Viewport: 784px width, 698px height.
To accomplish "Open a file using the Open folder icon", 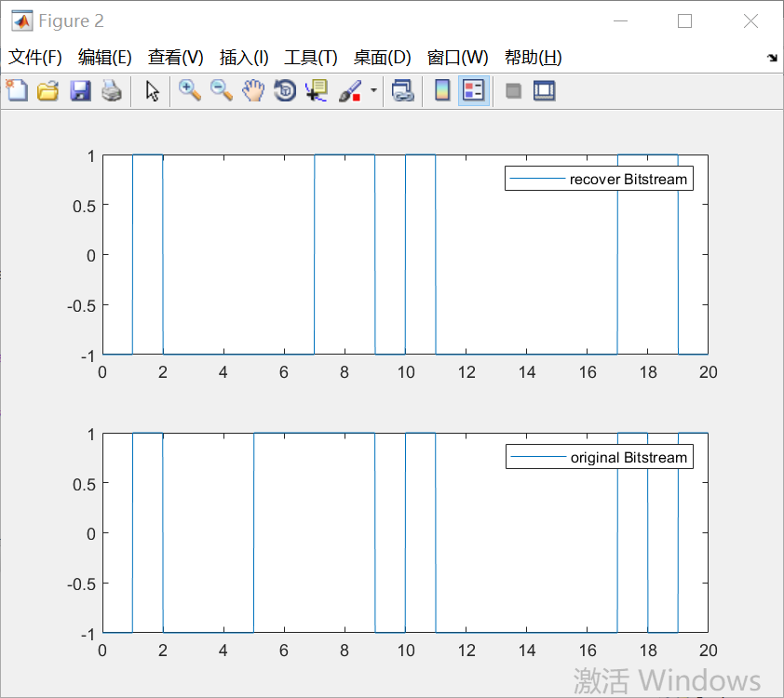I will click(x=47, y=90).
